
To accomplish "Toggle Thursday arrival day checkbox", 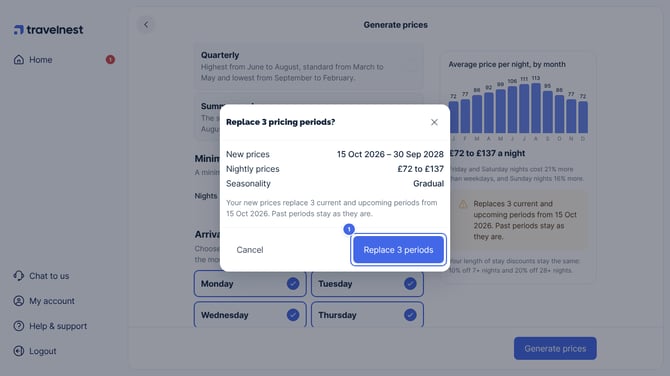I will pos(410,315).
